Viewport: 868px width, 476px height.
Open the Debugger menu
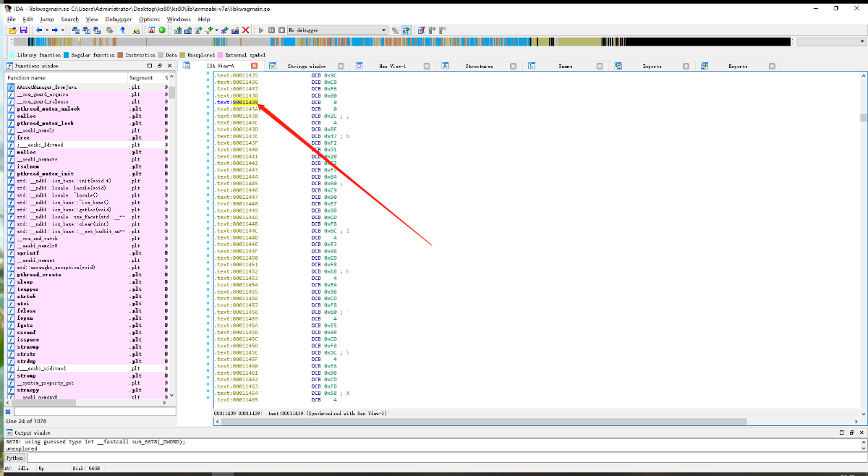[119, 20]
